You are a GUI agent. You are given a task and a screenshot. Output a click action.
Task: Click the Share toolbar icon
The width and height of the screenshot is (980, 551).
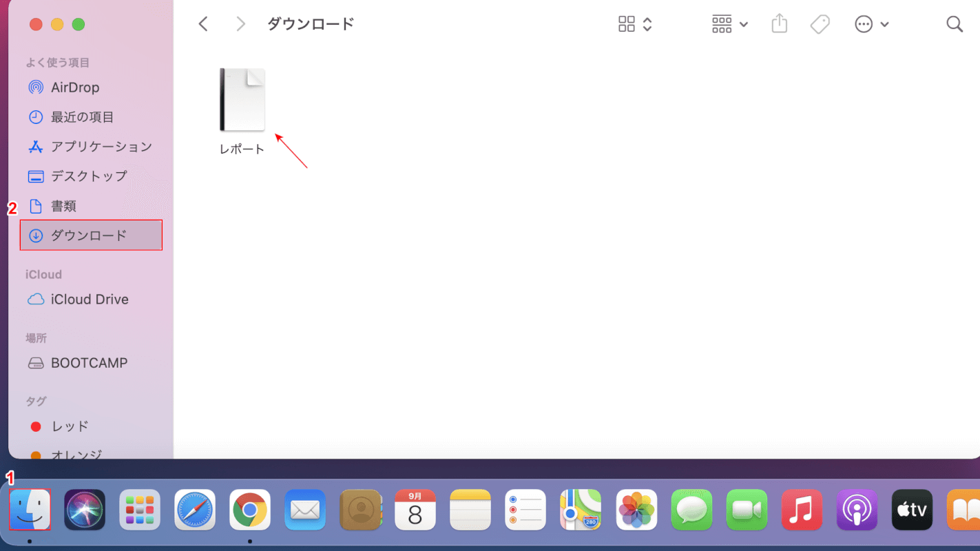click(x=779, y=24)
